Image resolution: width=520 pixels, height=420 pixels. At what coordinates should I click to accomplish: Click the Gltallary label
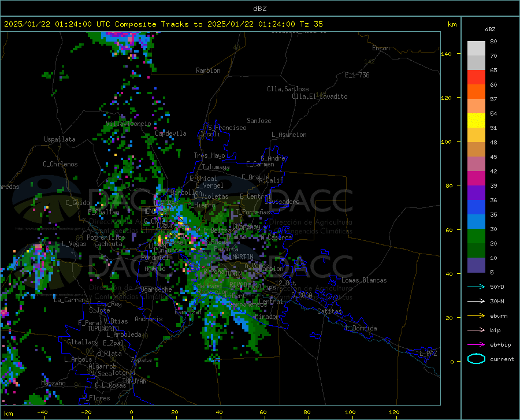click(x=83, y=342)
